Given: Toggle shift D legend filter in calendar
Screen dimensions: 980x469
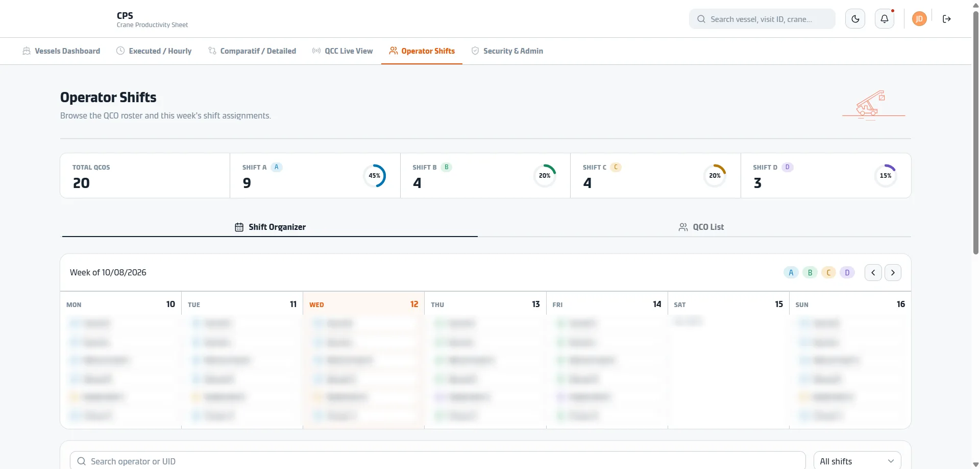Looking at the screenshot, I should (847, 272).
